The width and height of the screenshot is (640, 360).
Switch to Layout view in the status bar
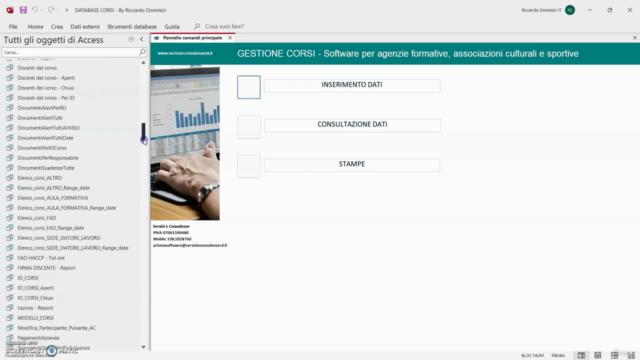[614, 356]
